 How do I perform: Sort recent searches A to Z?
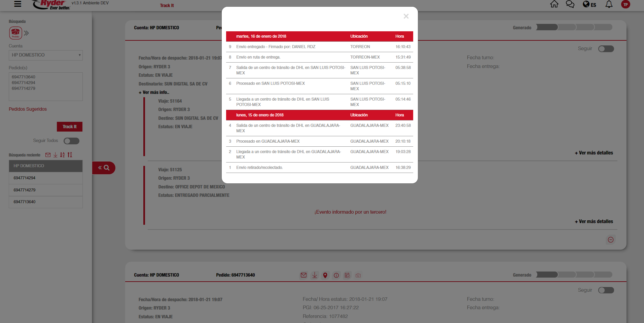tap(62, 155)
